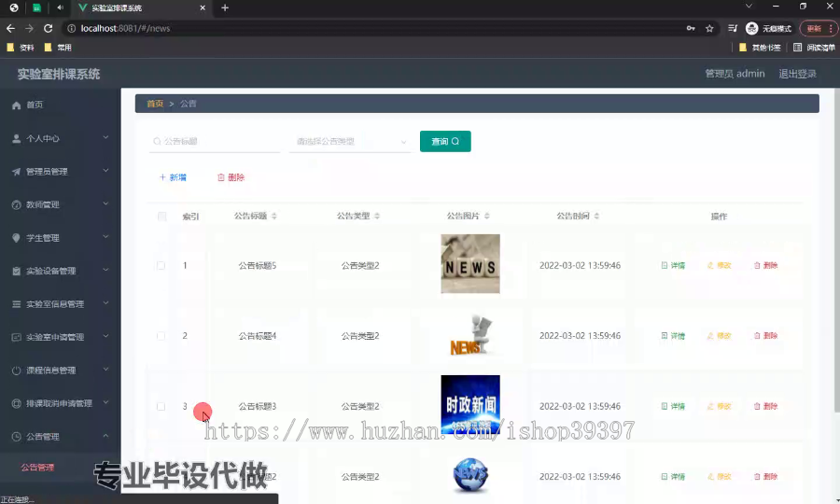Delete 删除 for 公告标题3 row
Screen dimensions: 840x504
pos(765,407)
